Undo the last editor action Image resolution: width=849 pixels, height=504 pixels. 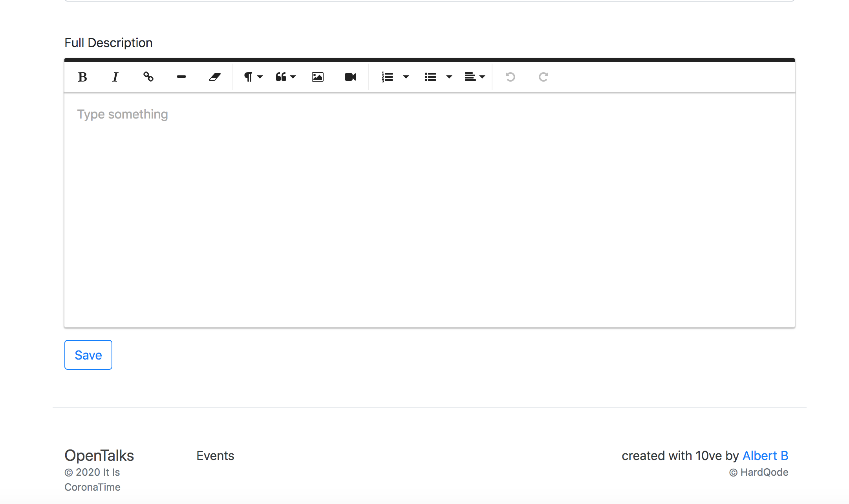(510, 77)
